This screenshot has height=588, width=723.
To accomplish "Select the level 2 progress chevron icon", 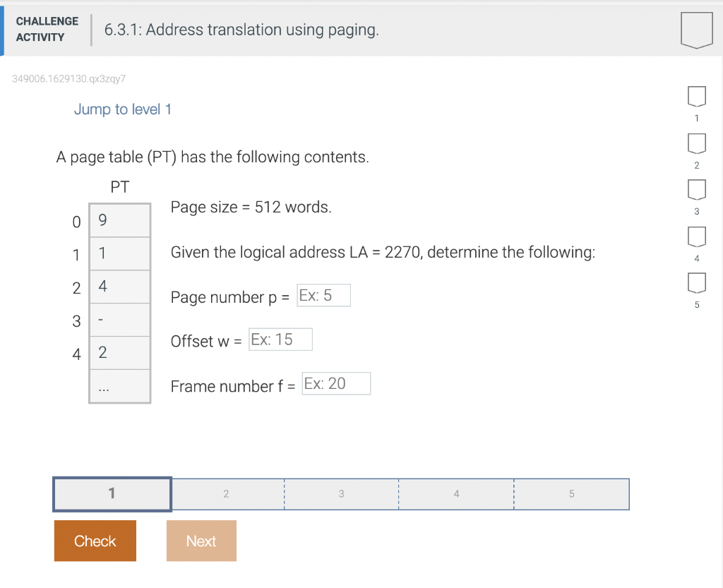I will pos(696,144).
